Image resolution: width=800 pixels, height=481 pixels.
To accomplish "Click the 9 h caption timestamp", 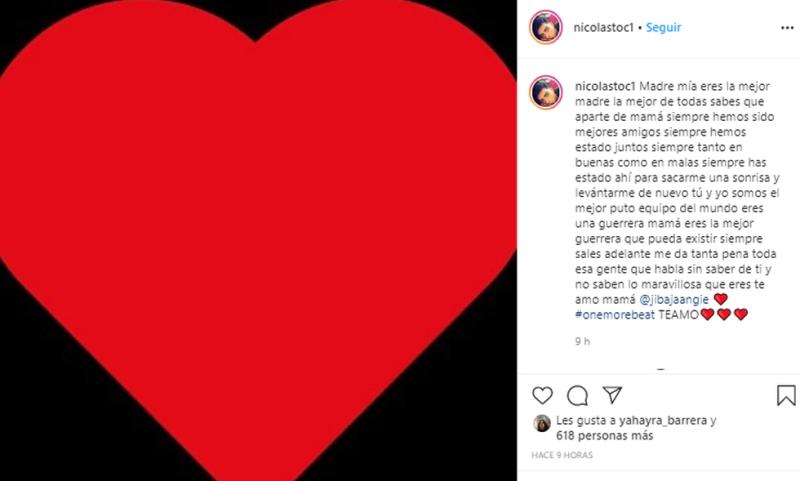I will click(583, 341).
